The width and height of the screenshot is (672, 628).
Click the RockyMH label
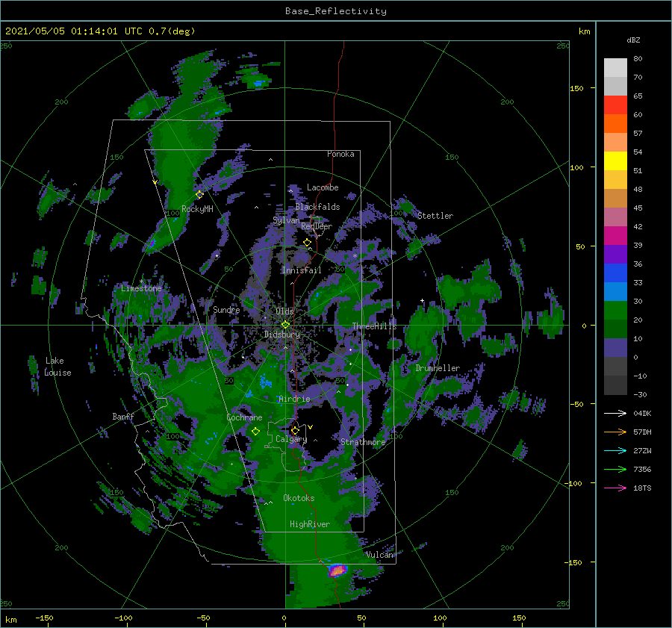point(197,209)
